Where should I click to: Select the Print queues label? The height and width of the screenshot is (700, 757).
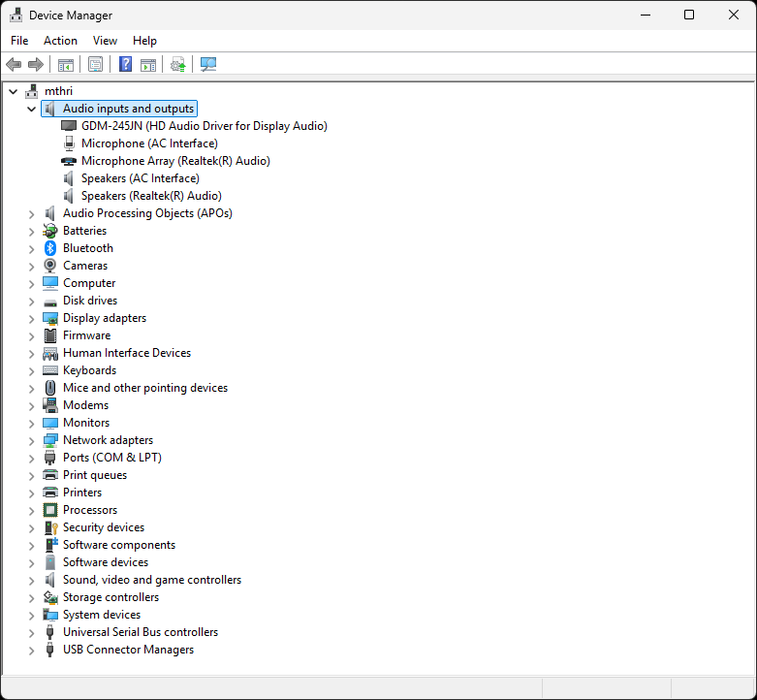pos(95,475)
